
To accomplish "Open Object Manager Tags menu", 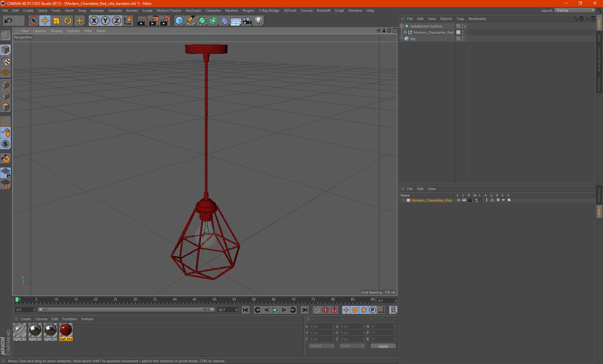I will click(x=460, y=19).
